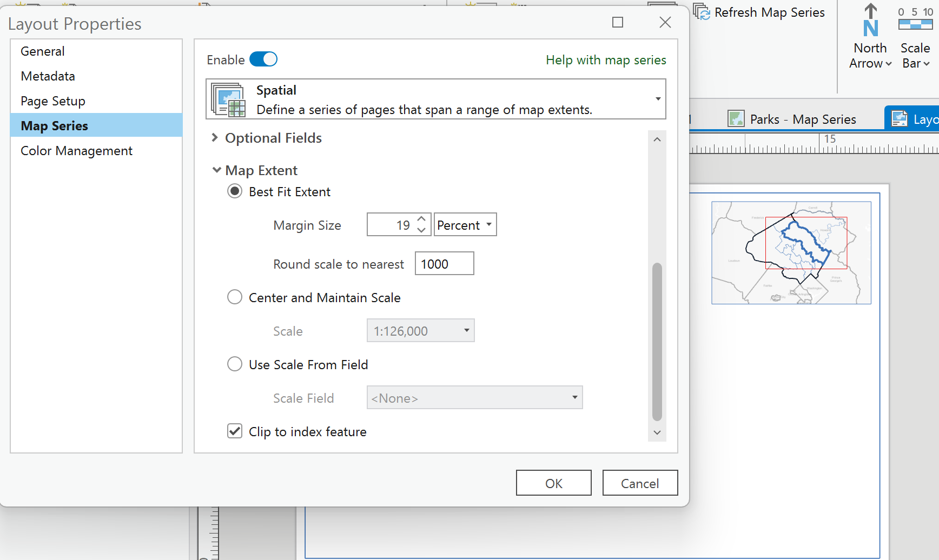
Task: Uncheck Clip to index feature
Action: (234, 431)
